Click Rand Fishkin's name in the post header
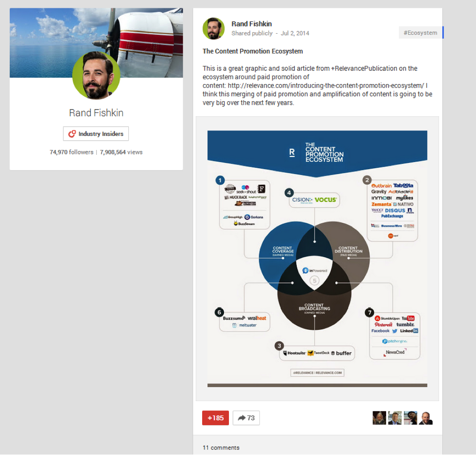The width and height of the screenshot is (476, 455). pos(252,23)
